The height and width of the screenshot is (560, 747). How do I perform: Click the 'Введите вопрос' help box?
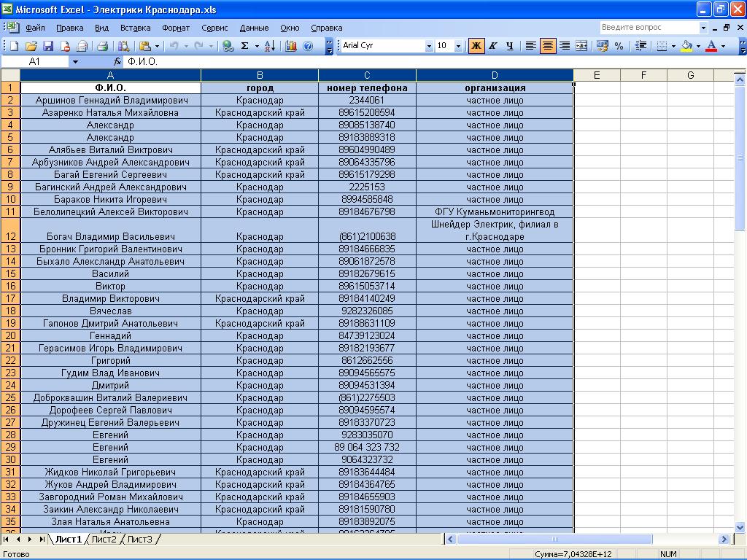[649, 28]
